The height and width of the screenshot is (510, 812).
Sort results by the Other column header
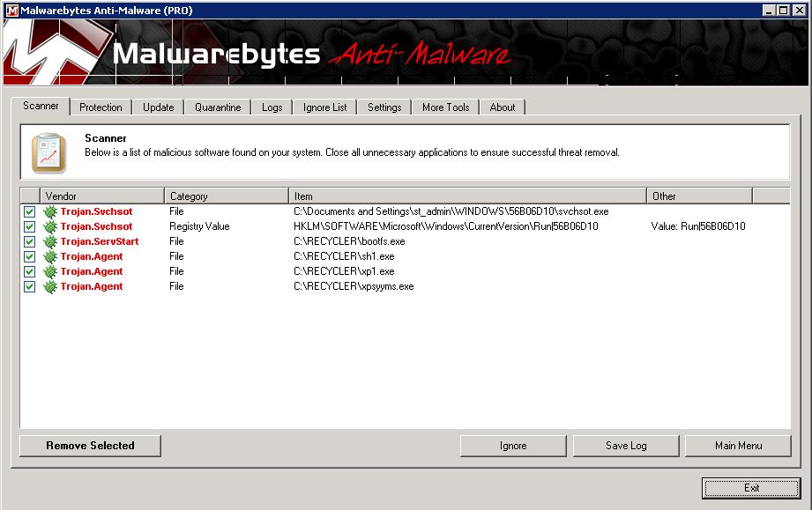[700, 196]
